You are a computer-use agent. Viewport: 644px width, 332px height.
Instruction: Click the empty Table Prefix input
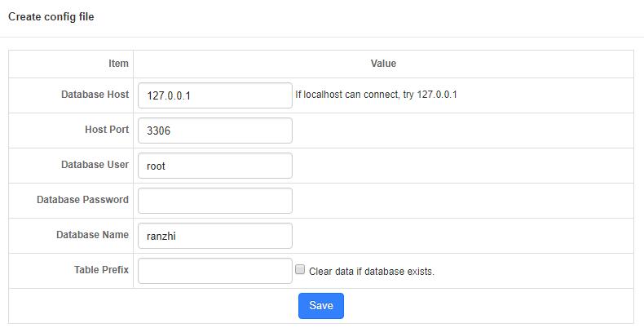[x=215, y=271]
